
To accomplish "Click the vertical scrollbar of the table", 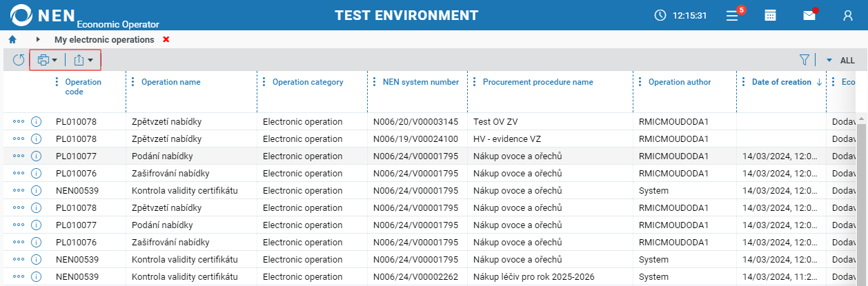I will point(862,200).
